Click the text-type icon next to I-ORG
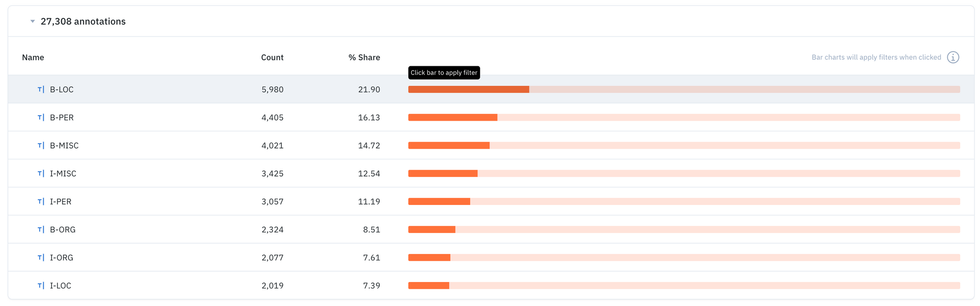 click(x=41, y=257)
